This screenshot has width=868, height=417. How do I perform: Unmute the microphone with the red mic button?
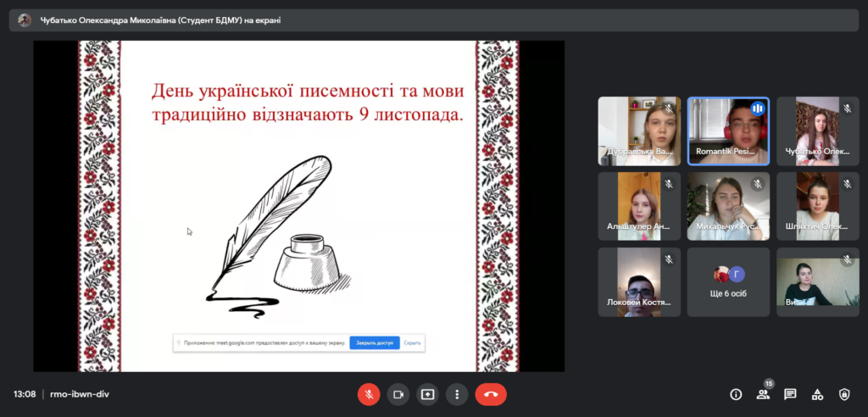(x=369, y=394)
